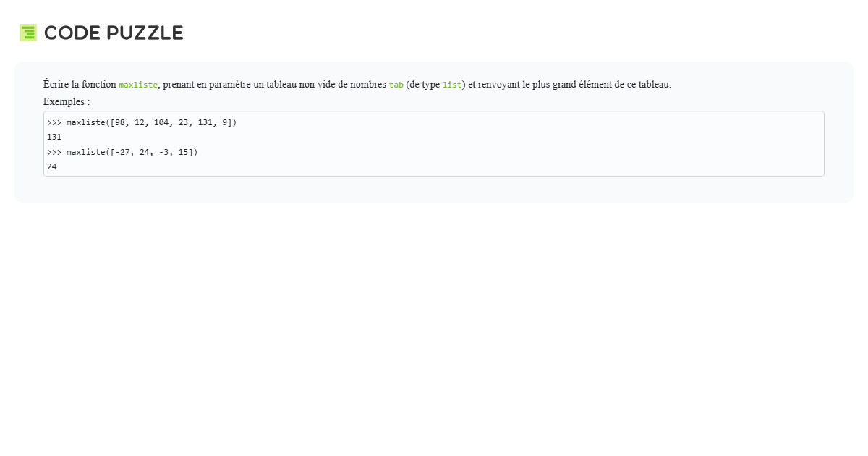Click the words 'Écrire la fonction'
The image size is (868, 456).
tap(80, 84)
